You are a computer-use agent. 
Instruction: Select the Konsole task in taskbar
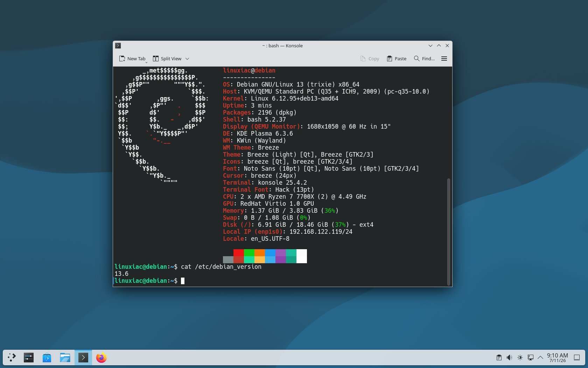(x=83, y=357)
